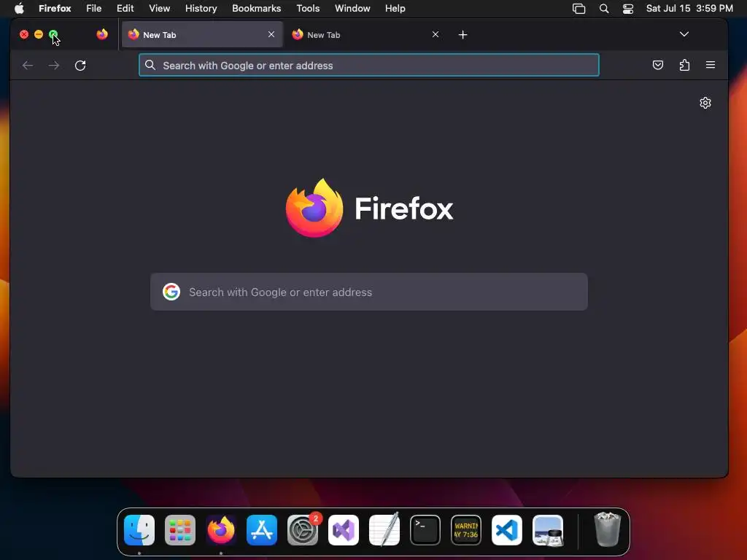This screenshot has width=747, height=560.
Task: Open the History menu
Action: coord(201,8)
